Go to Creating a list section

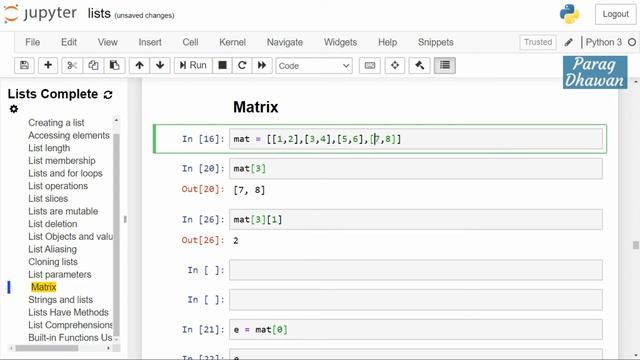pyautogui.click(x=56, y=123)
